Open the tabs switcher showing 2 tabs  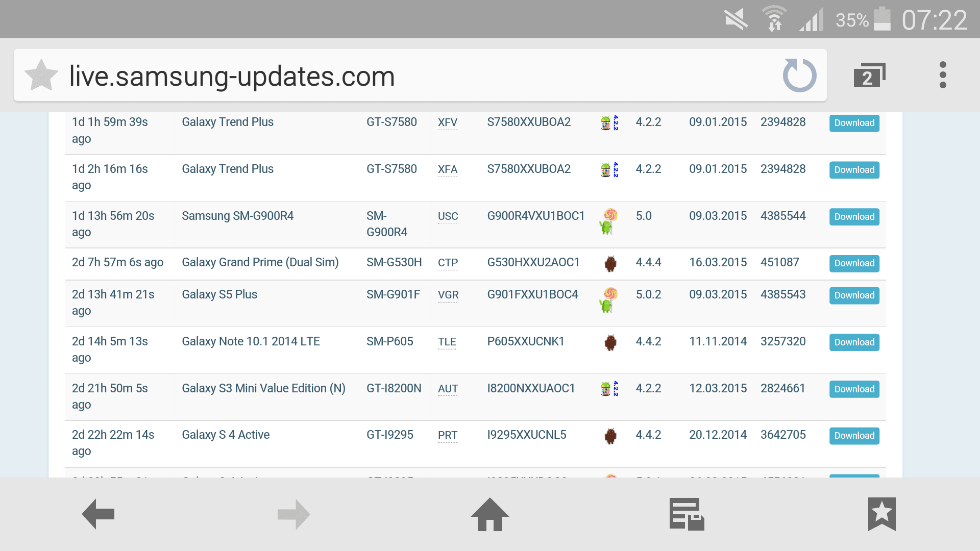869,76
